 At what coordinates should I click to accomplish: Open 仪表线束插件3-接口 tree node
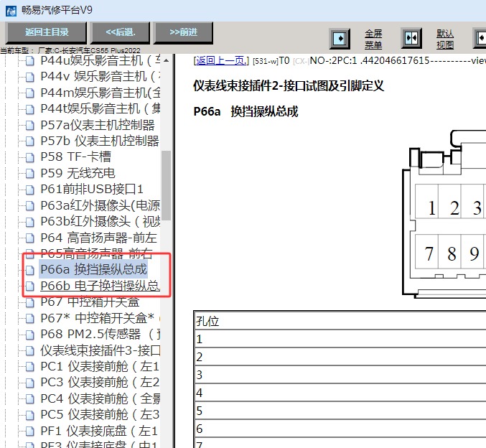point(100,350)
